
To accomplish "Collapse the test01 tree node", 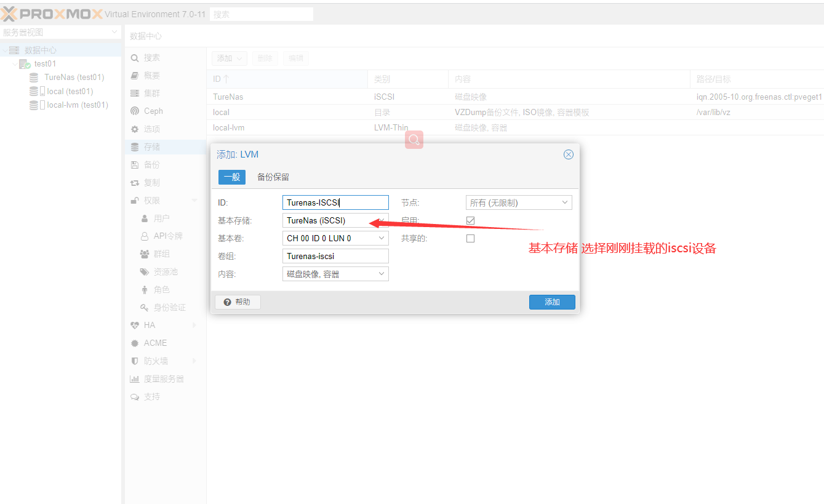I will [x=15, y=64].
